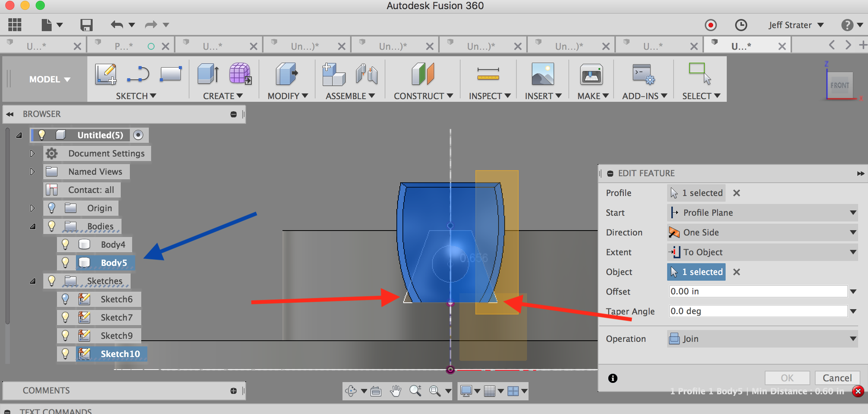This screenshot has height=414, width=868.
Task: Hide Sketch7 using its light bulb
Action: tap(65, 317)
